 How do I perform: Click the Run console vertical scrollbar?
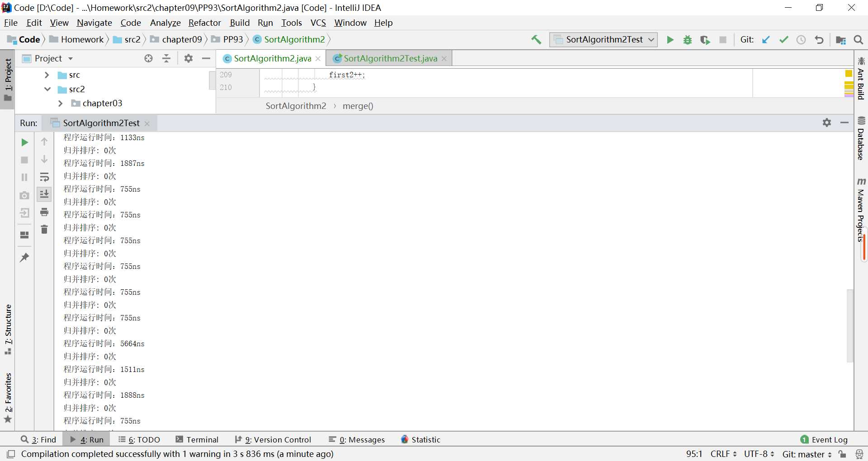click(850, 325)
